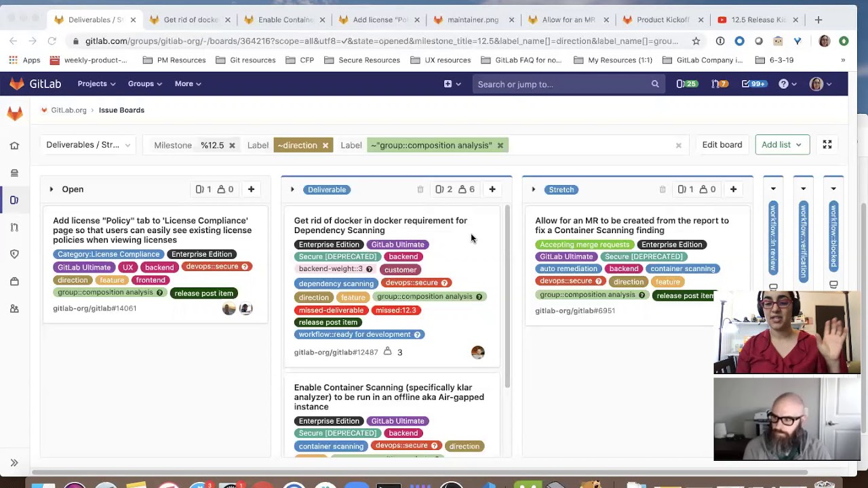Bookmark page with star icon
This screenshot has height=488, width=868.
696,41
